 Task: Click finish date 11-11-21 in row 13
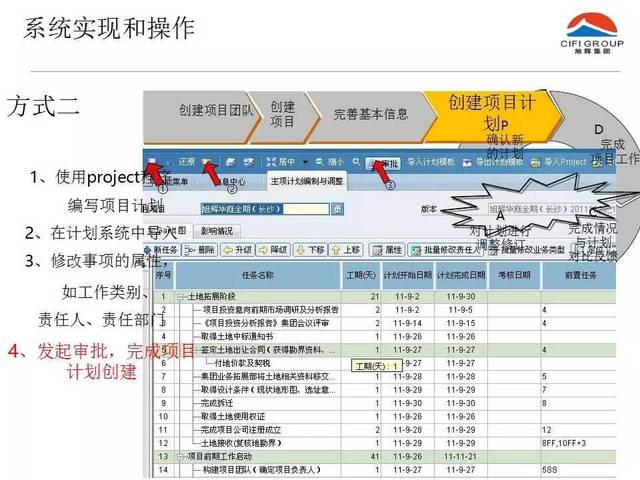[461, 457]
